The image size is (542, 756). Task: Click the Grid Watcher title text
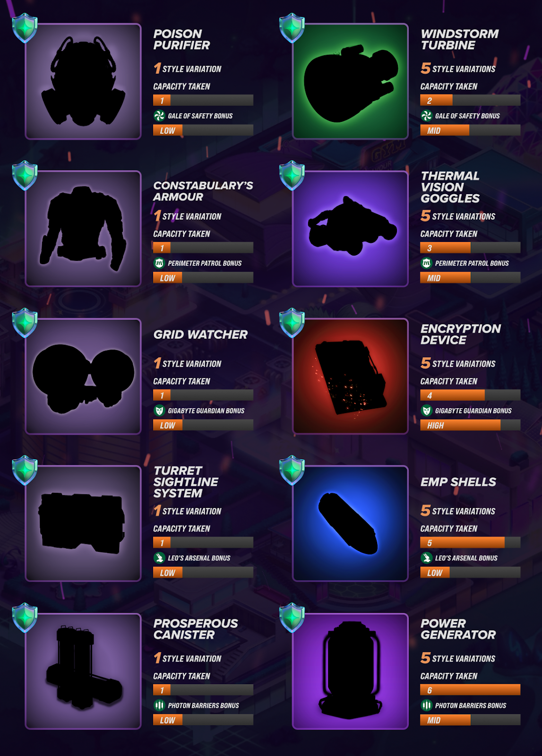(x=200, y=335)
